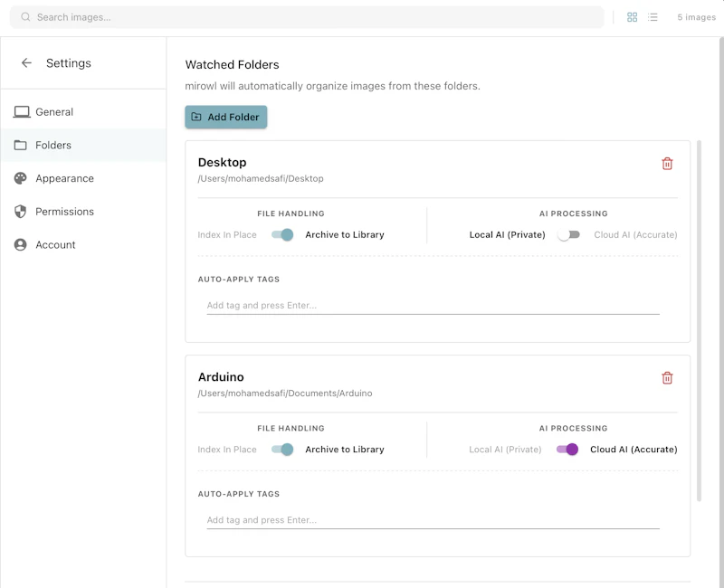Viewport: 724px width, 588px height.
Task: Open General settings section
Action: click(83, 111)
